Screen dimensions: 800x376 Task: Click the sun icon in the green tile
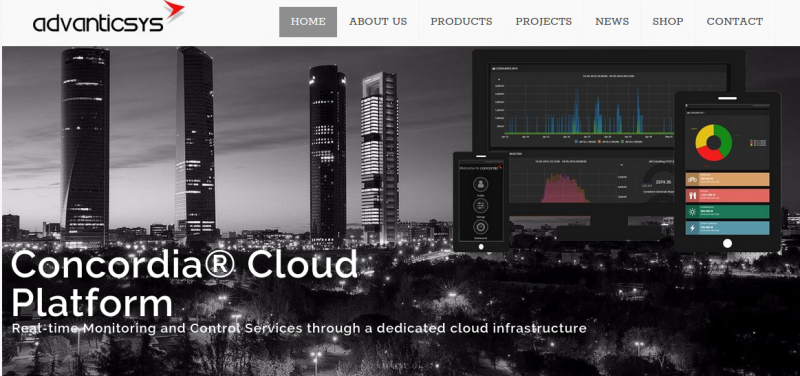(x=692, y=212)
